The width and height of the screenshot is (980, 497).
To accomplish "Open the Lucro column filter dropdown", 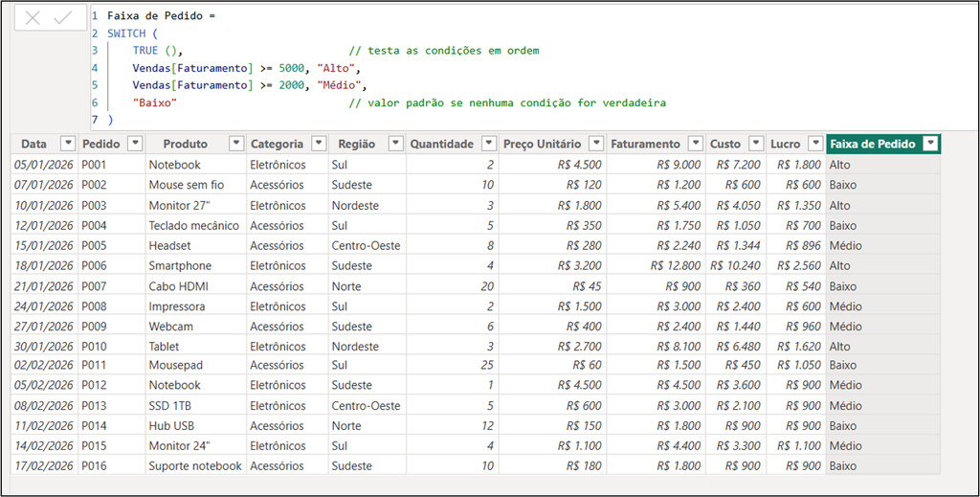I will point(815,144).
